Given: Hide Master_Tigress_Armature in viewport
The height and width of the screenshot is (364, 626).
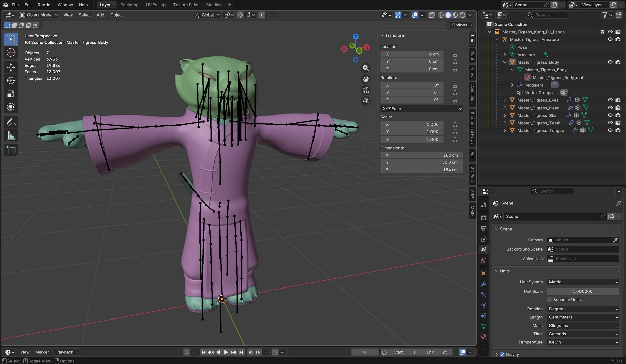Looking at the screenshot, I should pyautogui.click(x=610, y=39).
